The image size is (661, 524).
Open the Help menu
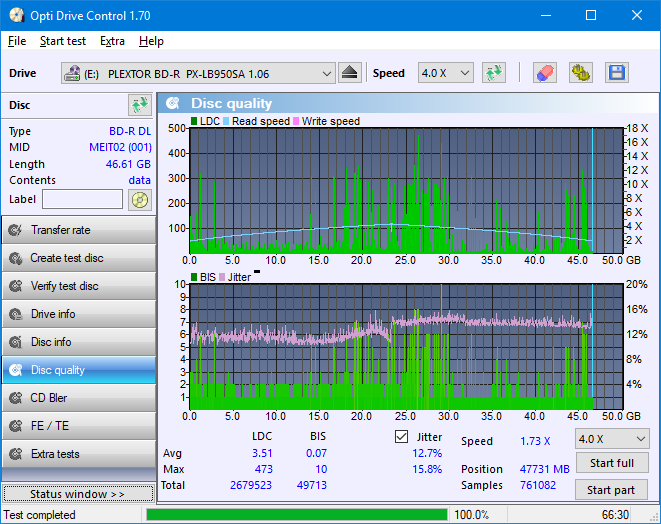coord(151,41)
